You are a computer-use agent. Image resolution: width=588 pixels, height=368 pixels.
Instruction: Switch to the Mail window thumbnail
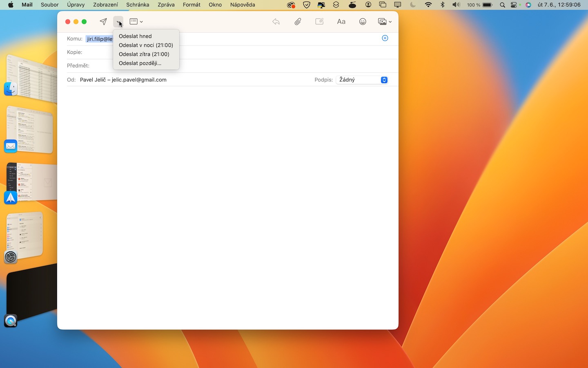click(x=30, y=129)
